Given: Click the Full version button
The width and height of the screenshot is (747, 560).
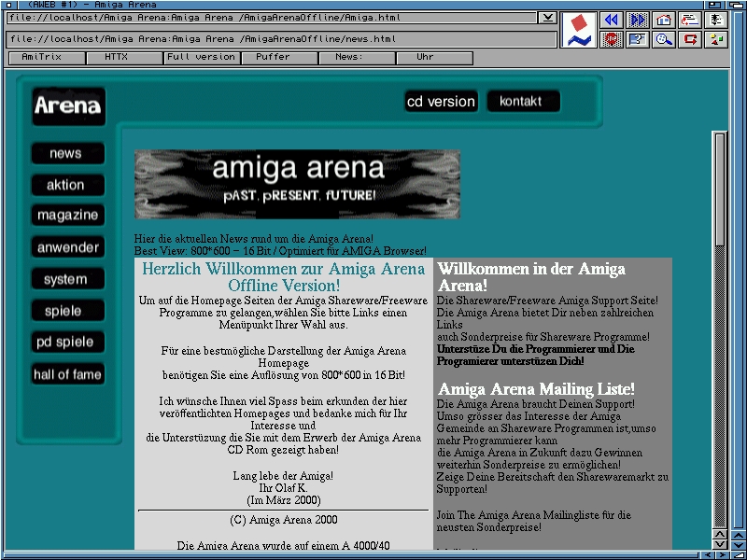Looking at the screenshot, I should [x=202, y=58].
